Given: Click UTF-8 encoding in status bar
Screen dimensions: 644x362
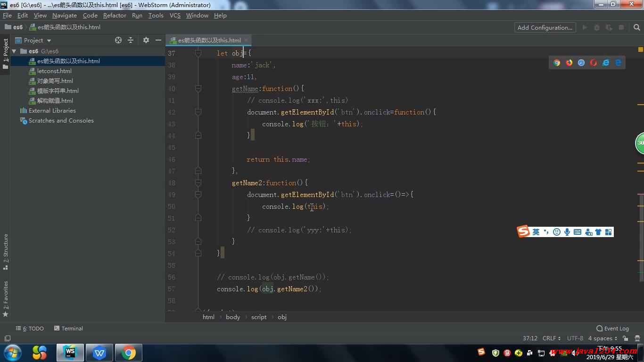Looking at the screenshot, I should click(x=575, y=338).
